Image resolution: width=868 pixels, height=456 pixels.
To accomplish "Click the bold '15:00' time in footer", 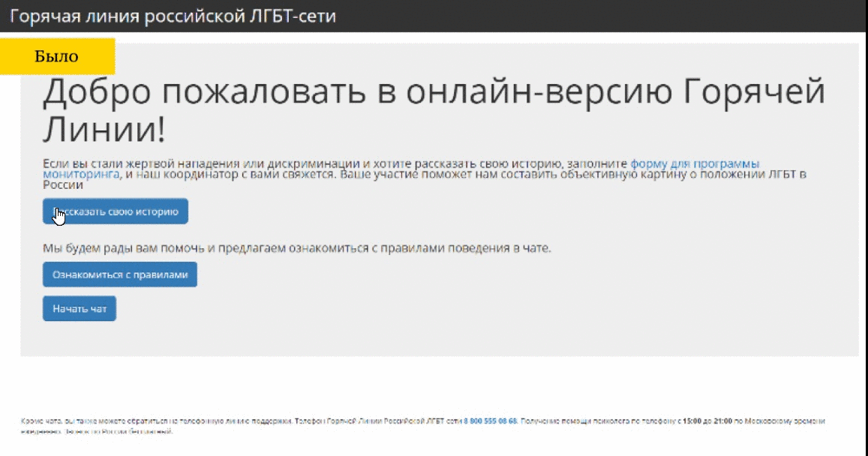I will coord(692,421).
